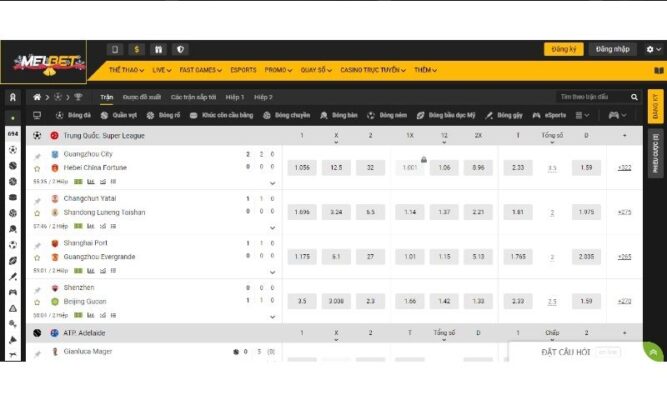Click the scroll-to-top green button
This screenshot has width=667, height=400.
[653, 352]
